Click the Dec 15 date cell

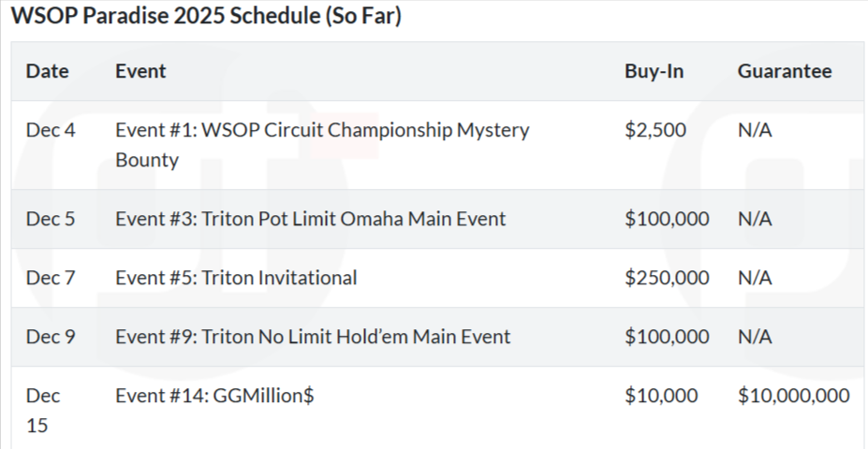click(43, 410)
